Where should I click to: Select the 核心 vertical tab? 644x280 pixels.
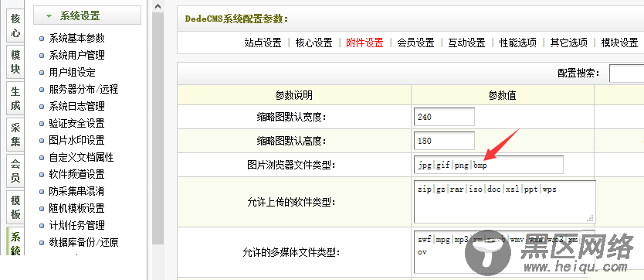[x=15, y=26]
